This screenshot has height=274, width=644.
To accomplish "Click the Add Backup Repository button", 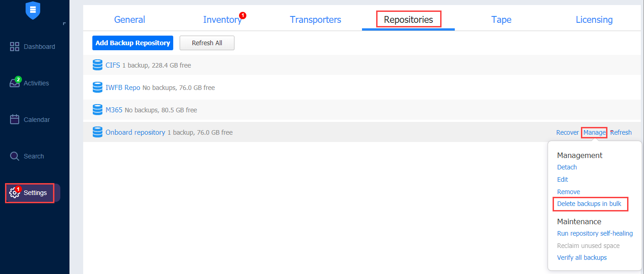I will pos(133,43).
